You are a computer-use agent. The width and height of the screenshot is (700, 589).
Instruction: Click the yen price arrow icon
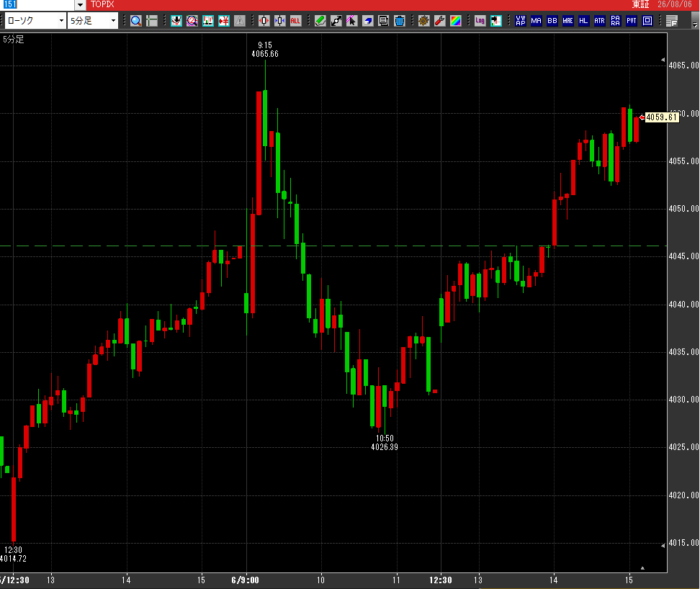(224, 21)
